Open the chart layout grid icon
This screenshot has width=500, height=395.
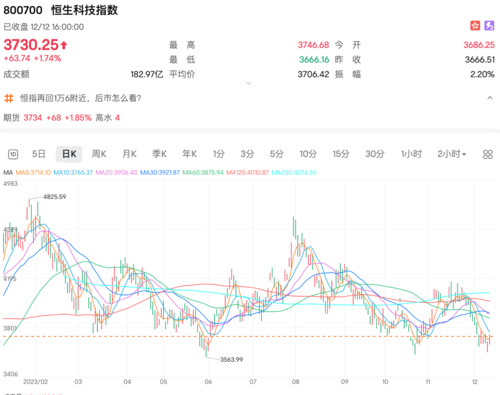[x=488, y=154]
